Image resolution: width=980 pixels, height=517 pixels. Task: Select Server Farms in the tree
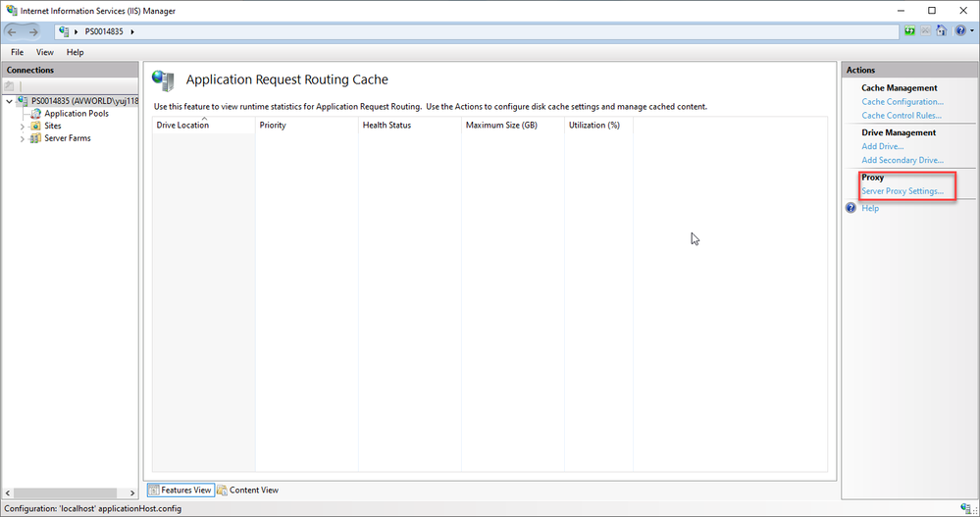(68, 138)
